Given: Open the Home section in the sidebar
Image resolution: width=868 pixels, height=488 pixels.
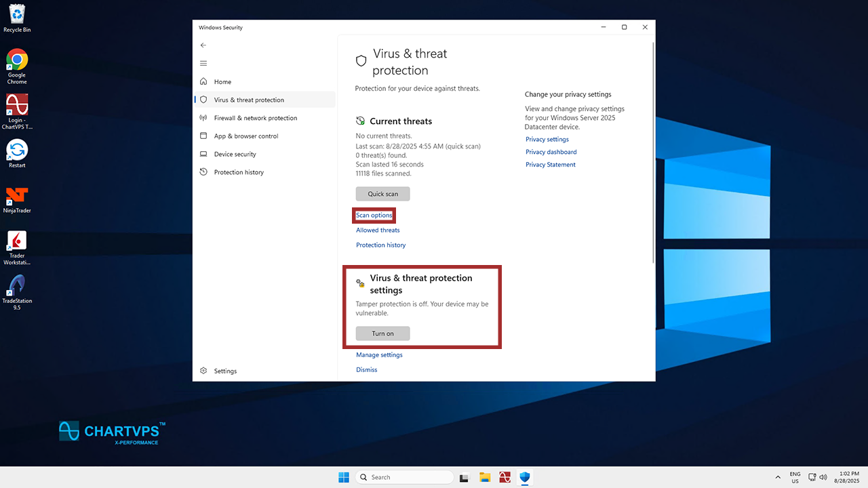Looking at the screenshot, I should (x=222, y=82).
